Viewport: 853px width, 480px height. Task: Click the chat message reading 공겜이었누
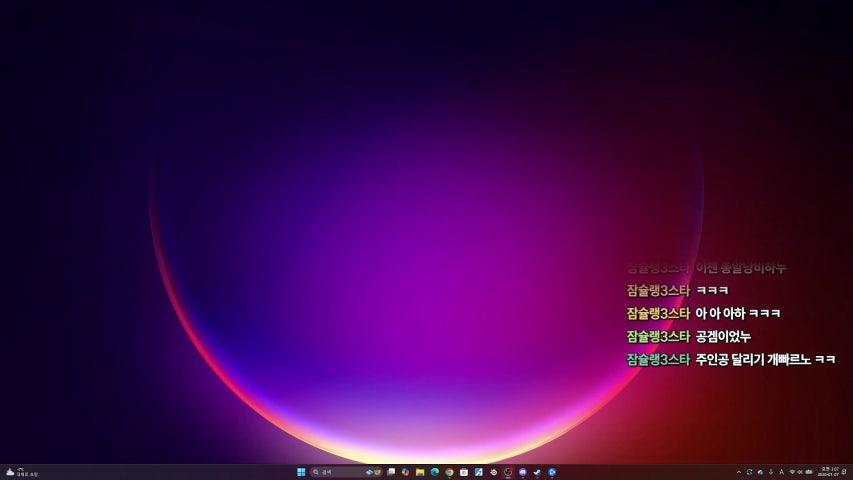tap(722, 336)
